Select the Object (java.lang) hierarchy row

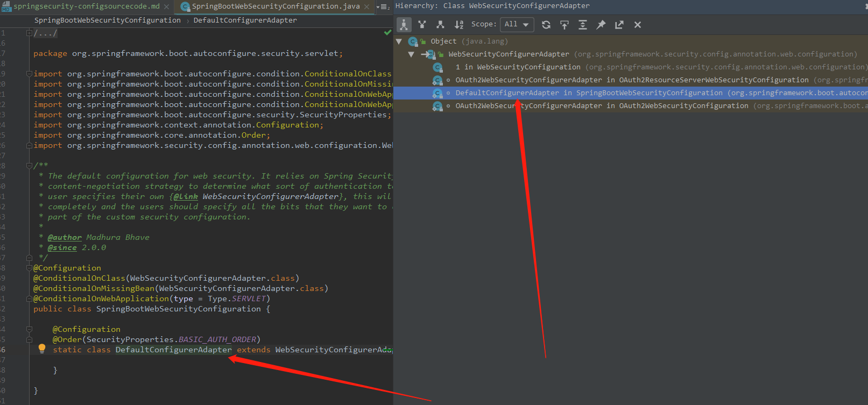(631, 41)
